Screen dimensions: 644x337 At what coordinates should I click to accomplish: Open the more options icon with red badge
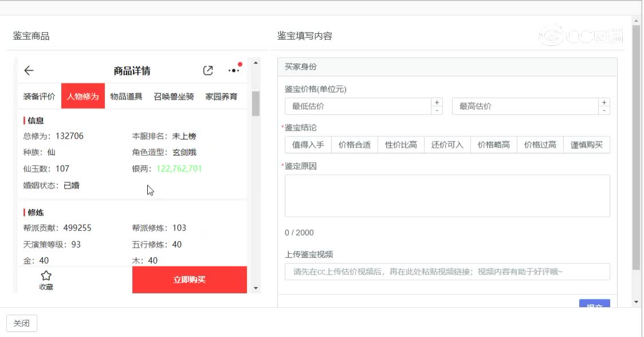click(x=233, y=70)
